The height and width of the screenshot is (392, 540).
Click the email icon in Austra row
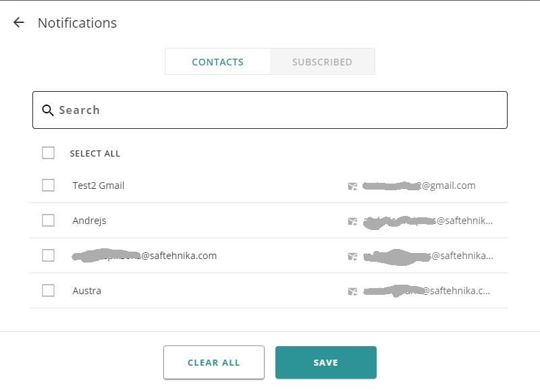352,291
